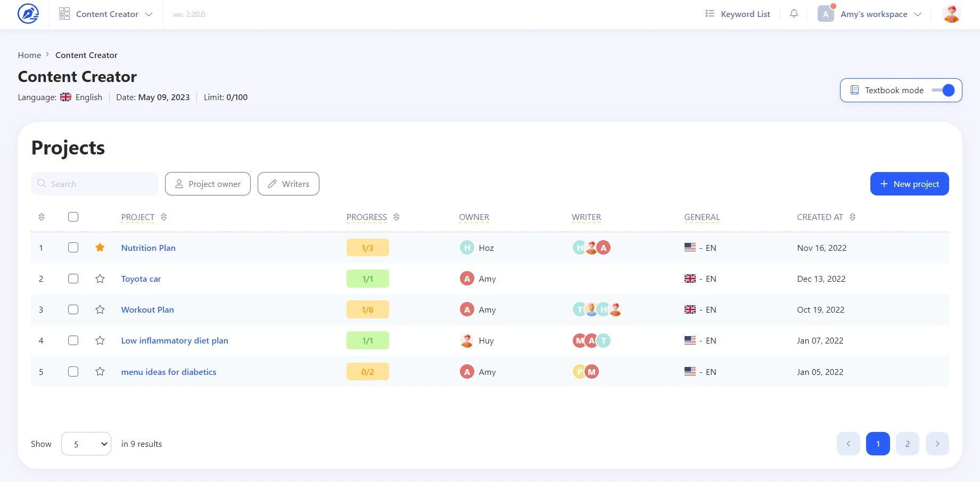This screenshot has width=980, height=482.
Task: Open the Show rows-per-page selector
Action: pyautogui.click(x=86, y=444)
